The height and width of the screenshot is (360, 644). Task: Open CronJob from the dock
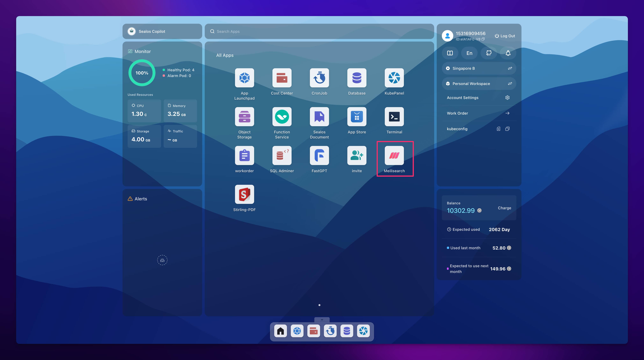click(330, 331)
